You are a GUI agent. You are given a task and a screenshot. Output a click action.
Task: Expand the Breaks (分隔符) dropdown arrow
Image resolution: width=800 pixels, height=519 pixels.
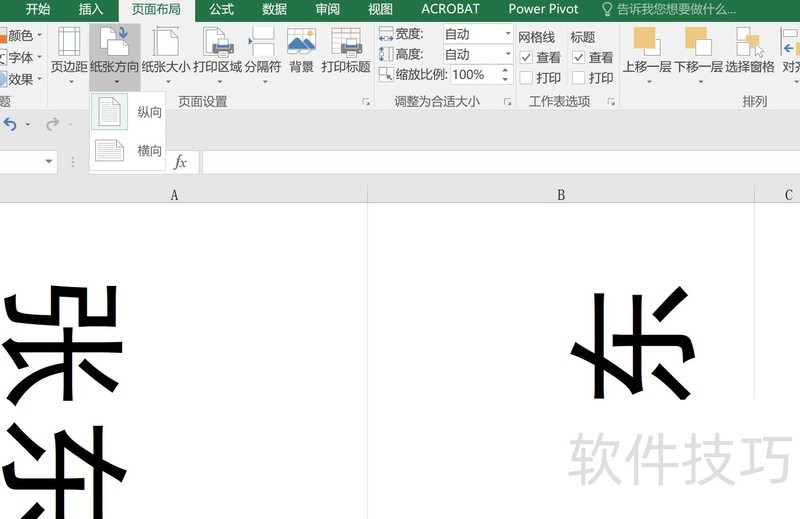point(265,82)
